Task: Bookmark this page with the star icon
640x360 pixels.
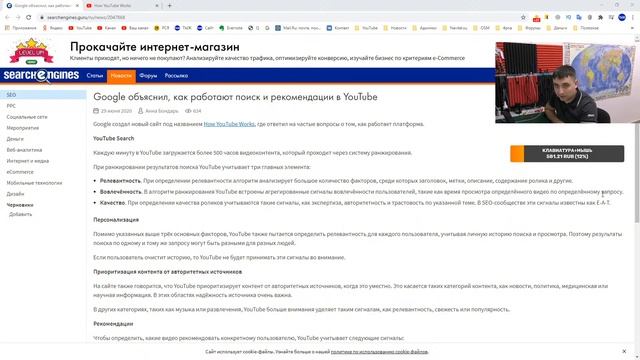Action: pyautogui.click(x=523, y=17)
